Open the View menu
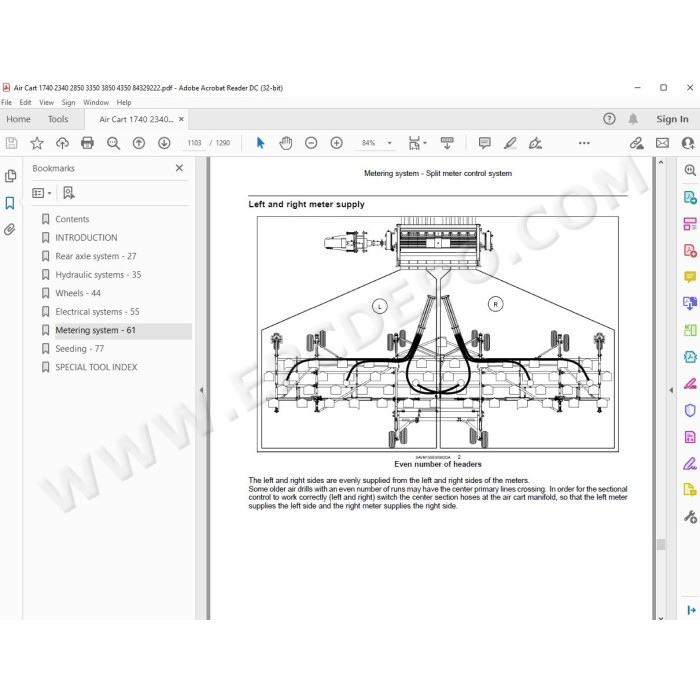This screenshot has height=700, width=700. coord(46,102)
